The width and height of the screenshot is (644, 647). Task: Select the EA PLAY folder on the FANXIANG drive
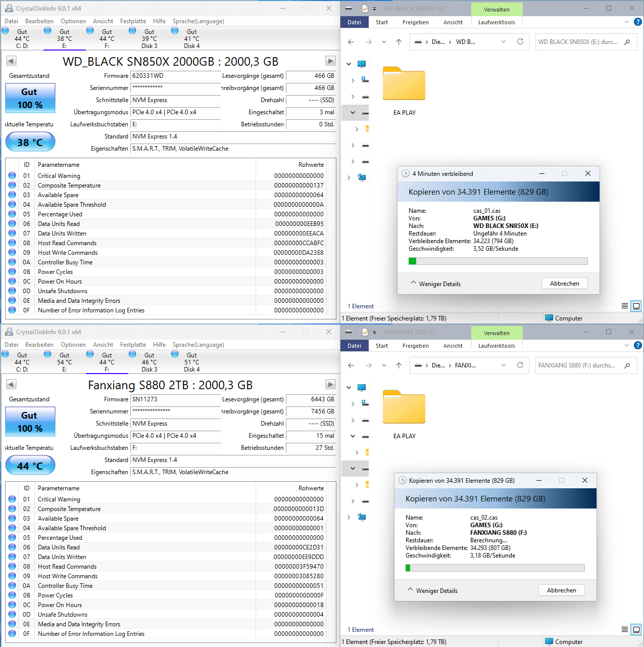tap(404, 414)
